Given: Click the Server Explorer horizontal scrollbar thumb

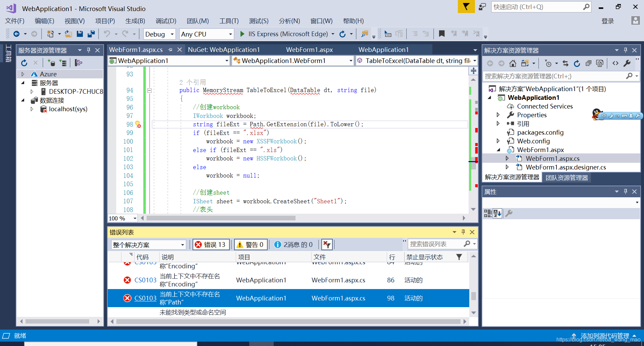Looking at the screenshot, I should coord(57,321).
